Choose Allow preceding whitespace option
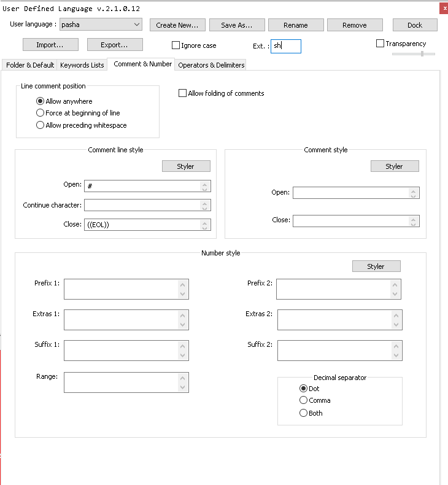Image resolution: width=448 pixels, height=485 pixels. pyautogui.click(x=40, y=125)
